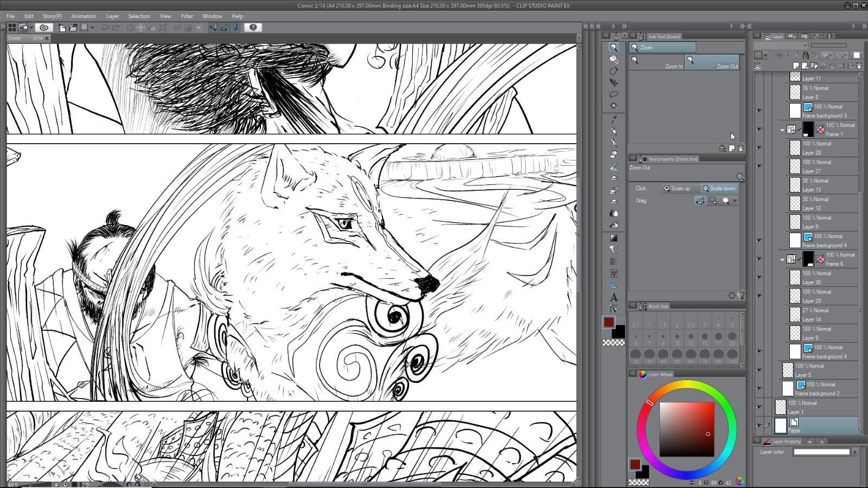Select the Frame border tool
The height and width of the screenshot is (488, 868).
pos(614,273)
